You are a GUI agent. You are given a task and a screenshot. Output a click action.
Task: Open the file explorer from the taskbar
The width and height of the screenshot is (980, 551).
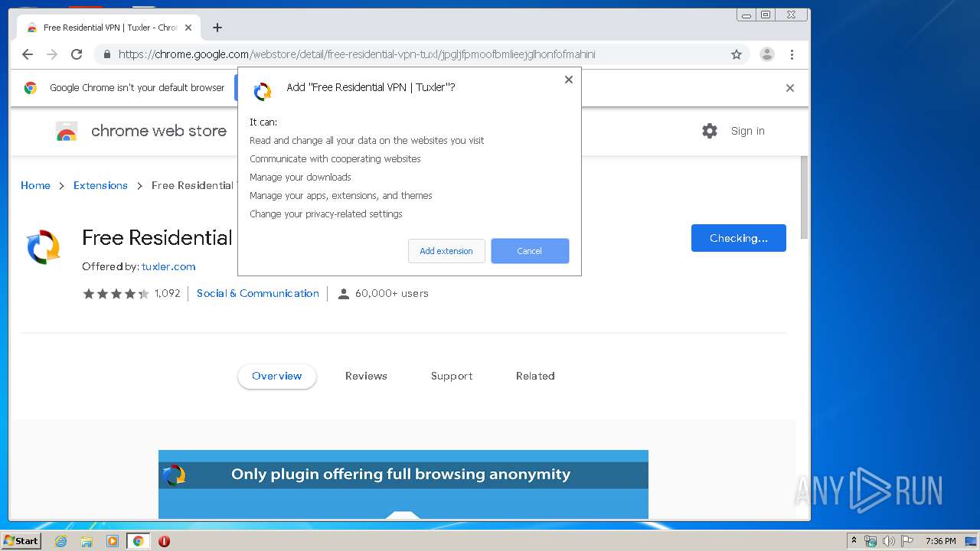(87, 541)
